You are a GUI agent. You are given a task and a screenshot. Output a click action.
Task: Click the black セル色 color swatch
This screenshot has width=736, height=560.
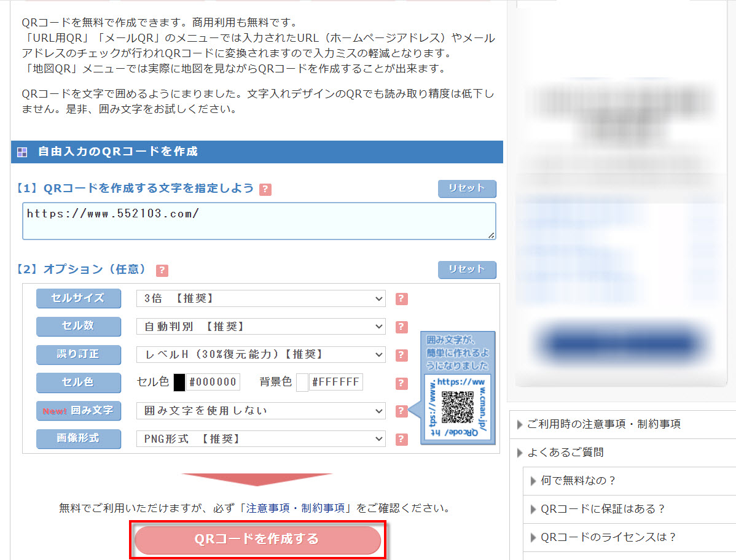[178, 381]
